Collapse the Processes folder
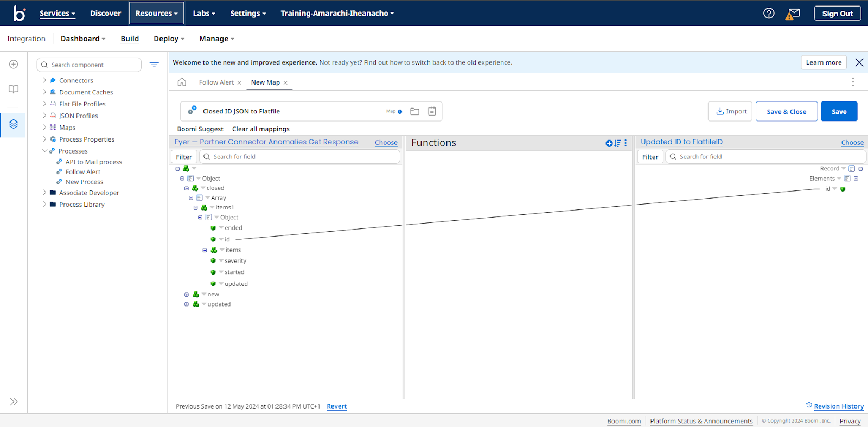The width and height of the screenshot is (868, 427). (x=44, y=151)
